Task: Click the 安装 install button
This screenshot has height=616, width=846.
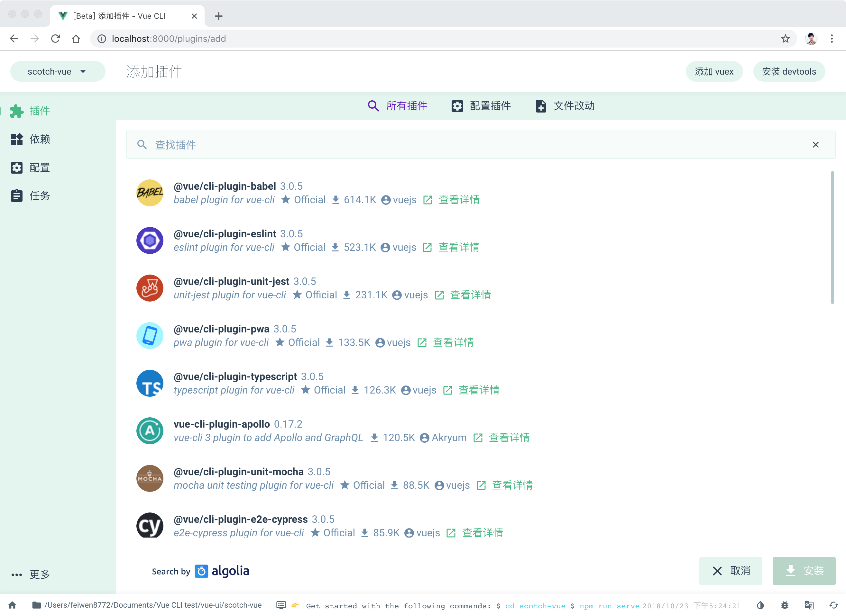Action: [x=804, y=571]
